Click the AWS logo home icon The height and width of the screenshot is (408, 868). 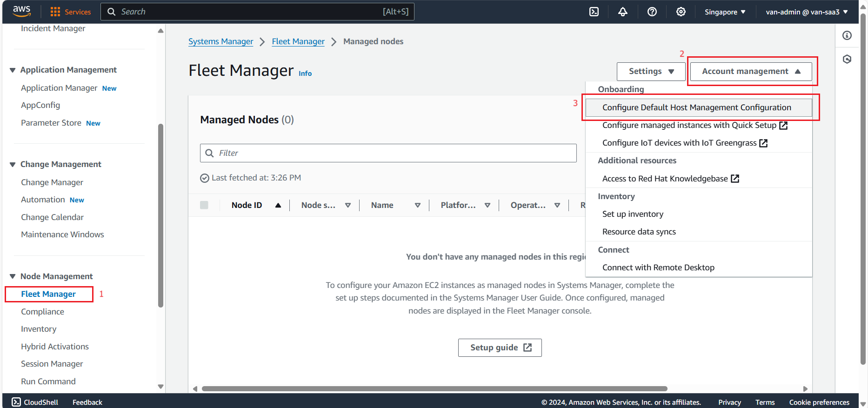point(21,12)
